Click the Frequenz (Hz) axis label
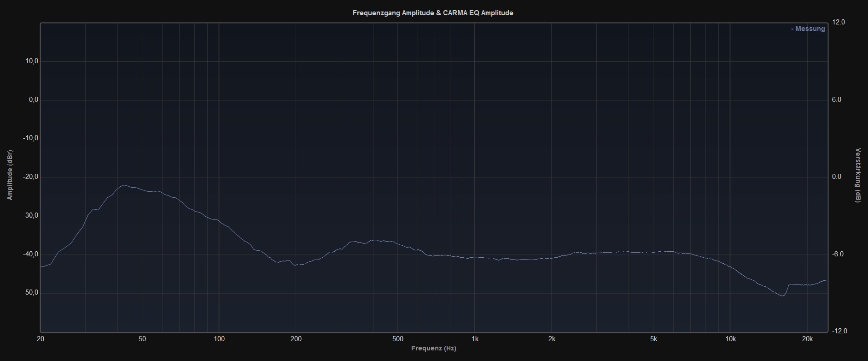868x361 pixels. [433, 348]
